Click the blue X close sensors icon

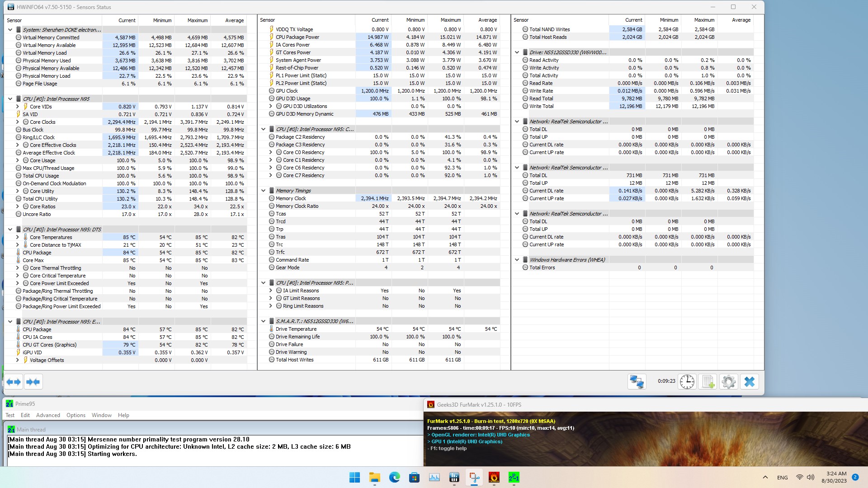click(749, 382)
